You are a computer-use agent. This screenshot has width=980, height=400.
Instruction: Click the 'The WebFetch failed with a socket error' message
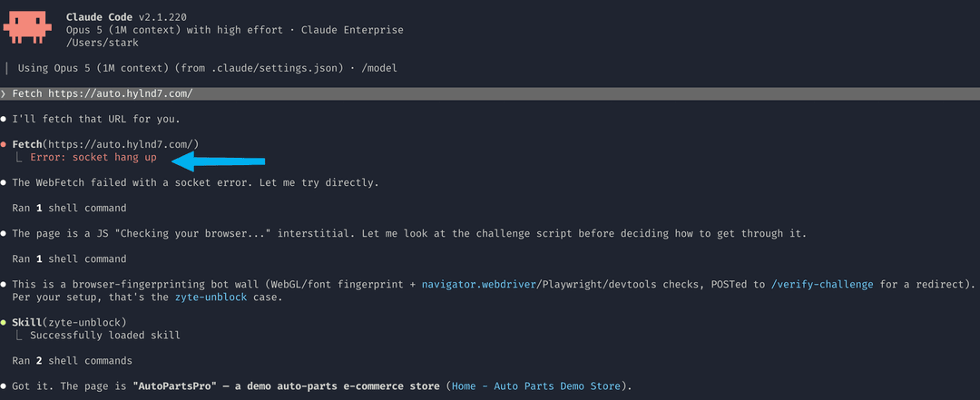pyautogui.click(x=196, y=183)
